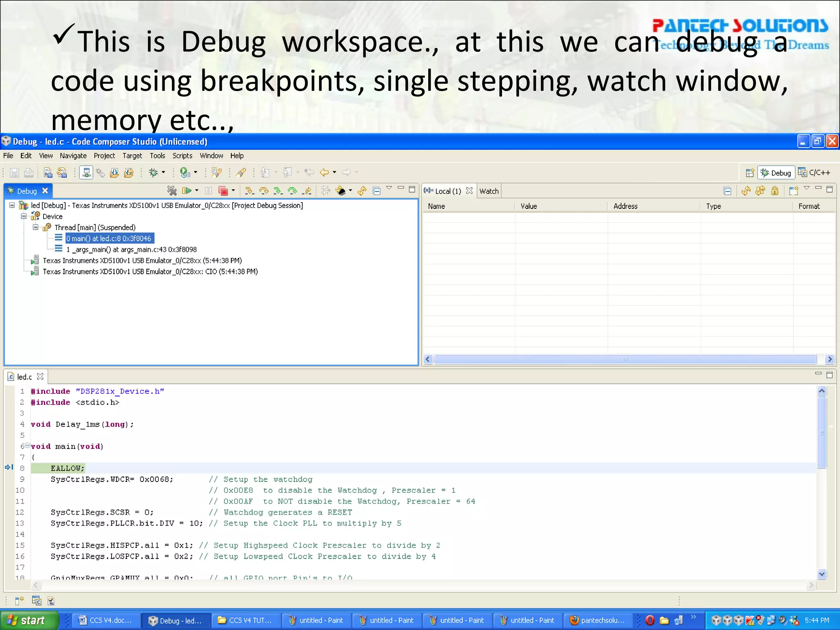
Task: Click the Open Perspective icon
Action: coord(750,173)
